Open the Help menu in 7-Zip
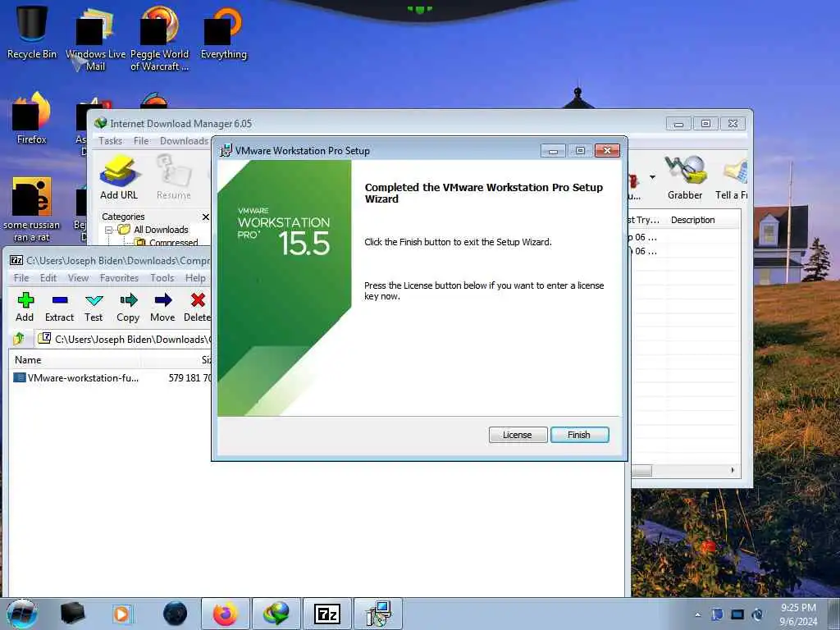The height and width of the screenshot is (630, 840). point(195,277)
